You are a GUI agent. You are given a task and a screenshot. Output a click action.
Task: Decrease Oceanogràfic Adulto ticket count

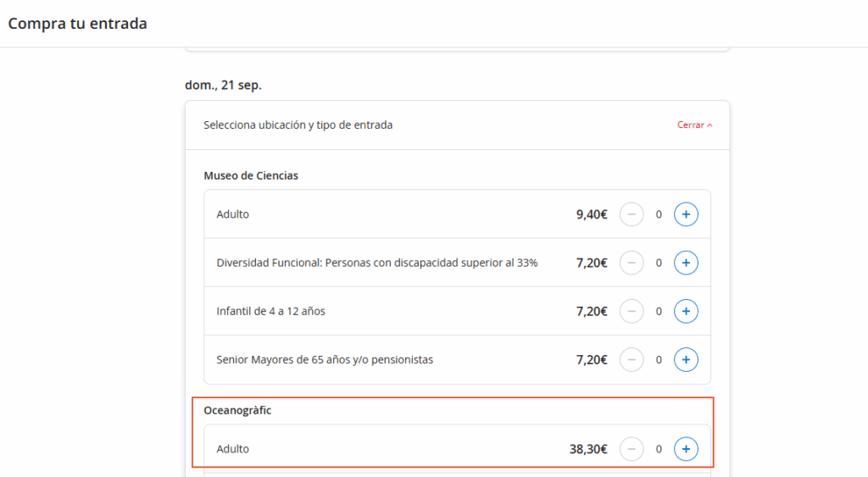[632, 449]
